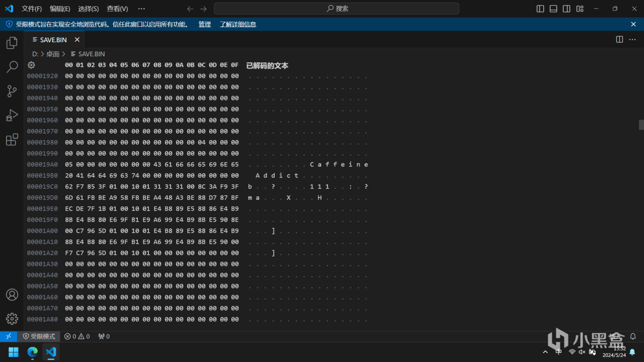
Task: Click byte 04 in row 00001980
Action: [202, 142]
